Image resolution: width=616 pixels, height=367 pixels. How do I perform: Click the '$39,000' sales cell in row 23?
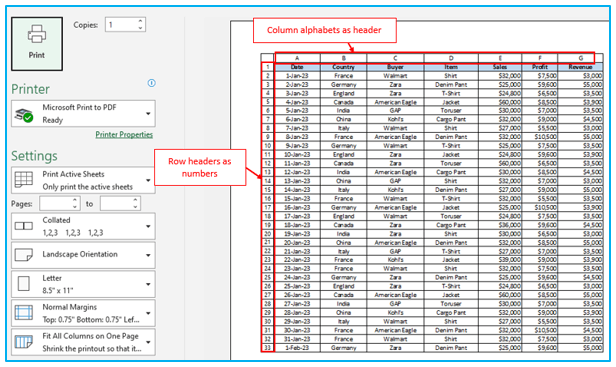coord(500,260)
